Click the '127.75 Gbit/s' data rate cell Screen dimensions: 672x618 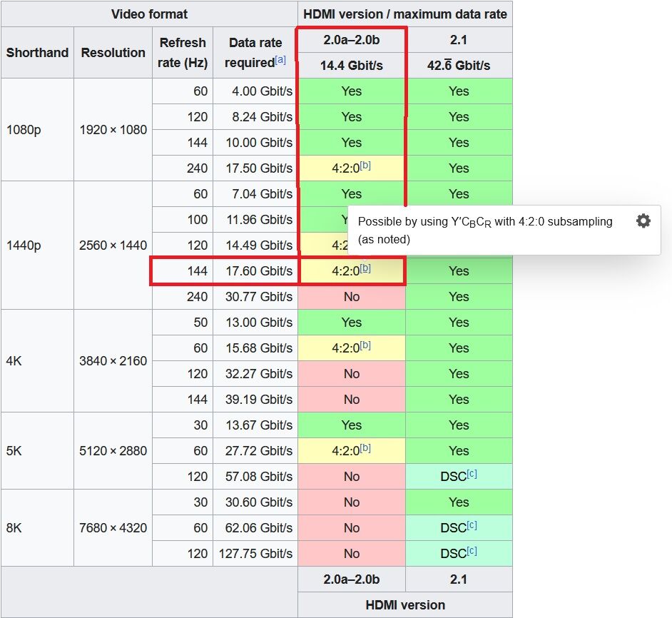(255, 554)
